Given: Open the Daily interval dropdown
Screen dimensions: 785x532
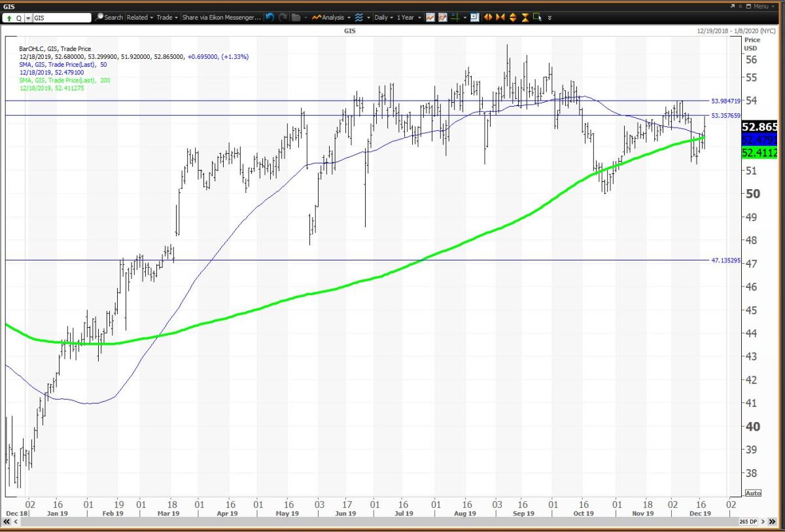Looking at the screenshot, I should [x=383, y=18].
